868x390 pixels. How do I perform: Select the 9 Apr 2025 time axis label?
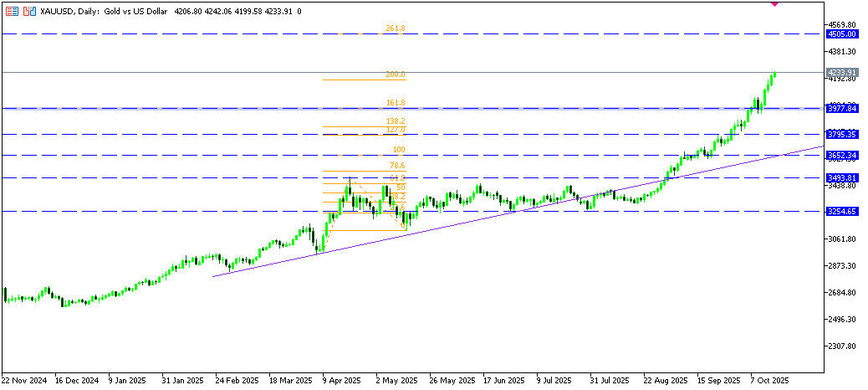pyautogui.click(x=340, y=380)
